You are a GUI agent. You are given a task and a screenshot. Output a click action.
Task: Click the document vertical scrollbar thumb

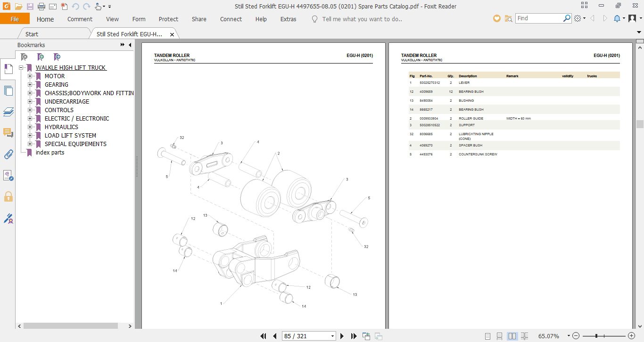click(640, 124)
